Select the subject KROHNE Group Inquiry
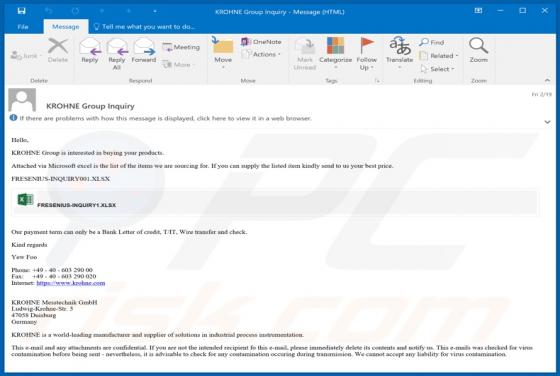 click(90, 106)
